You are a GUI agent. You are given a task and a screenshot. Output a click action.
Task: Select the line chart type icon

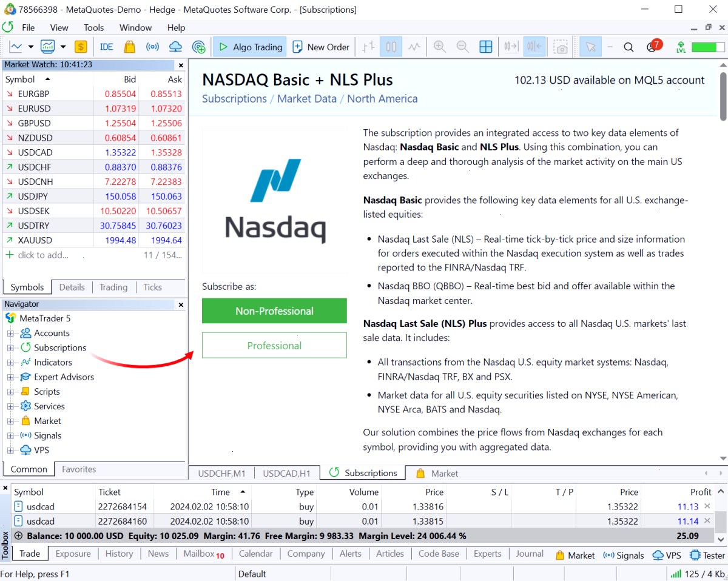point(414,47)
